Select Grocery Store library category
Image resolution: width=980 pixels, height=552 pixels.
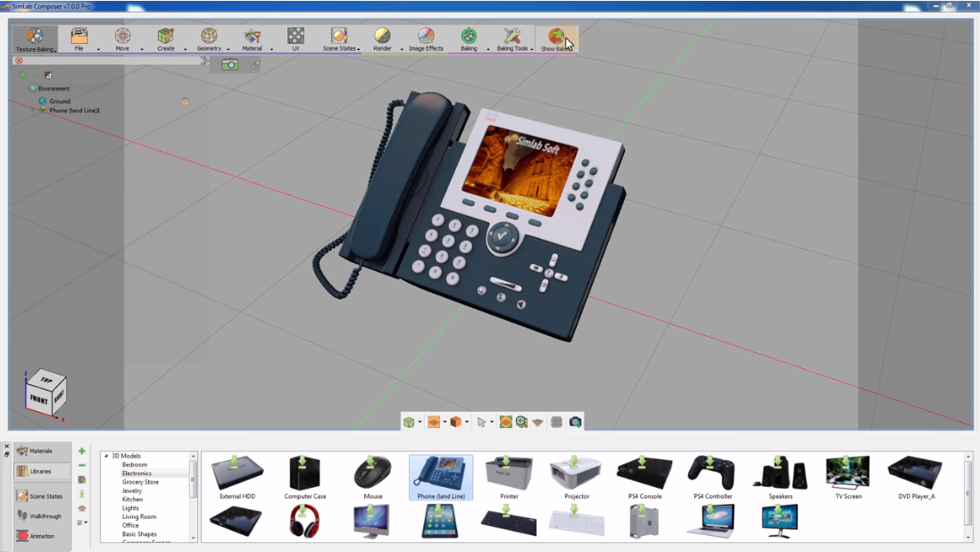(x=140, y=482)
